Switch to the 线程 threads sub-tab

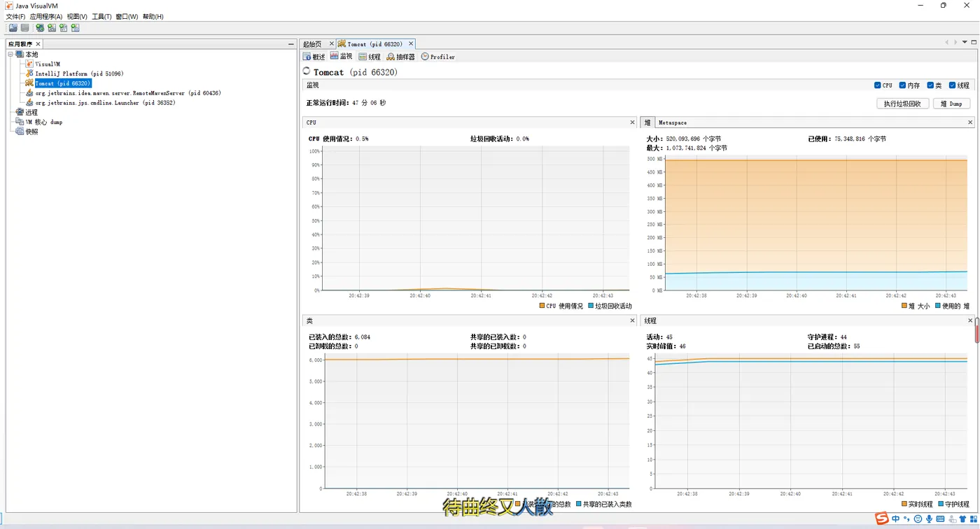[370, 57]
